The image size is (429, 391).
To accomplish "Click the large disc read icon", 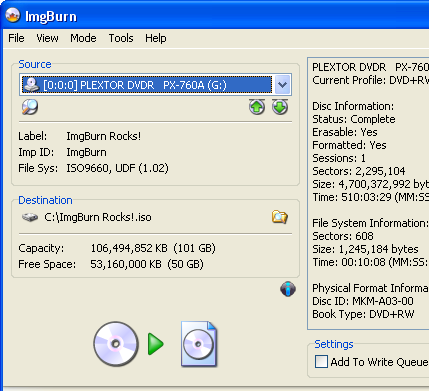I will pyautogui.click(x=116, y=344).
